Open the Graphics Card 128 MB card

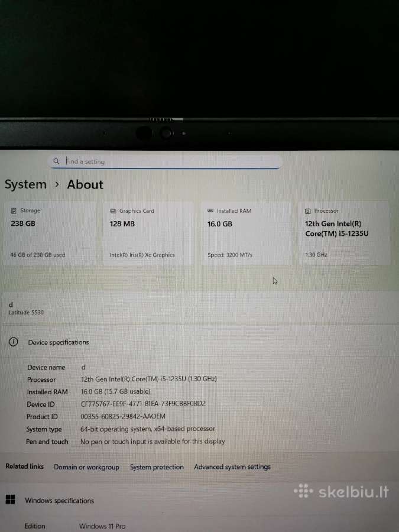point(148,233)
